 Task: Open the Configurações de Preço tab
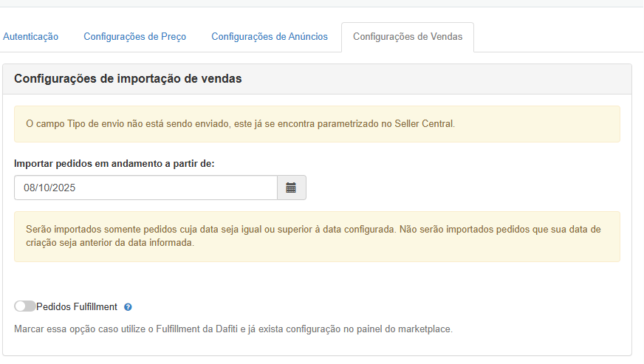pos(134,37)
